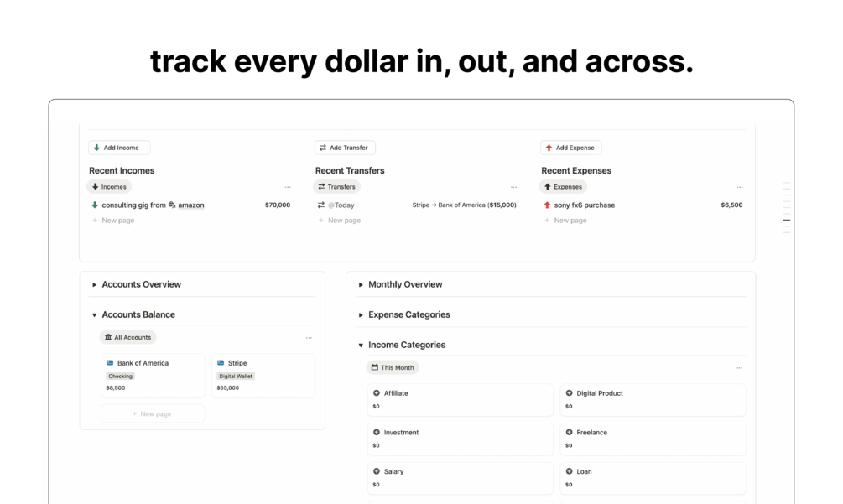Expand the Accounts Overview toggle
Viewport: 843px width, 504px height.
(x=95, y=285)
